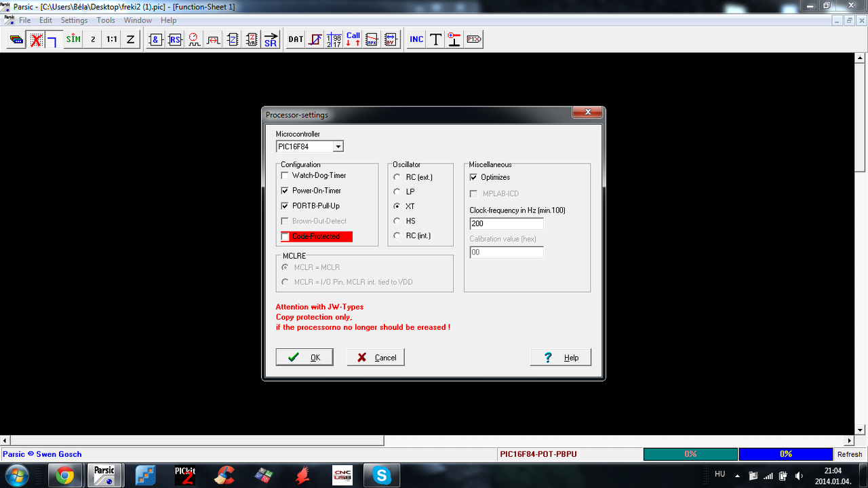This screenshot has height=488, width=868.
Task: Insert the Z VR variable counter block
Action: (x=252, y=39)
